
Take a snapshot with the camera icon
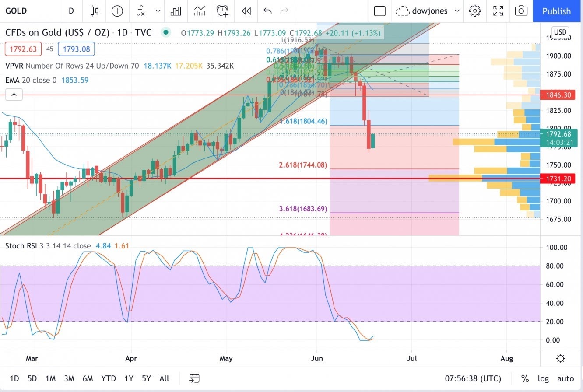click(521, 11)
